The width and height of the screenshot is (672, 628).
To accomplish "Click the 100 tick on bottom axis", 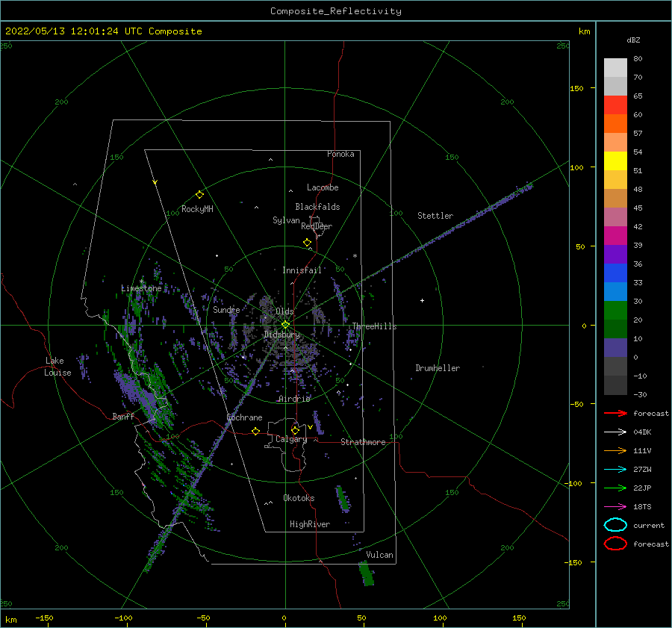I will (440, 618).
